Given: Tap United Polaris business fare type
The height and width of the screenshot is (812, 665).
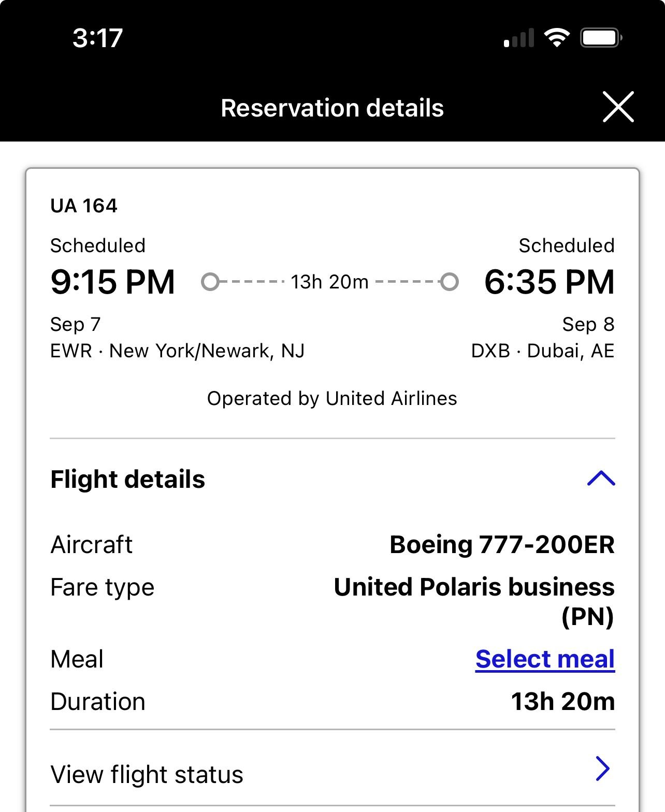Looking at the screenshot, I should click(x=474, y=587).
